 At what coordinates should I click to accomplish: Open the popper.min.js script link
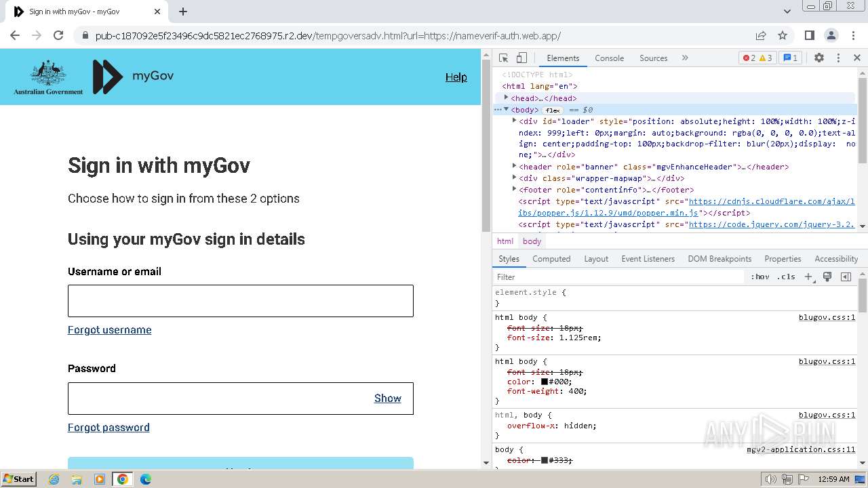[x=686, y=207]
